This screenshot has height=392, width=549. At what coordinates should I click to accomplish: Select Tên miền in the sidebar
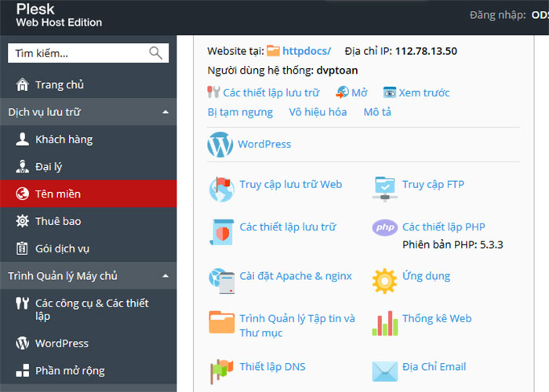58,194
